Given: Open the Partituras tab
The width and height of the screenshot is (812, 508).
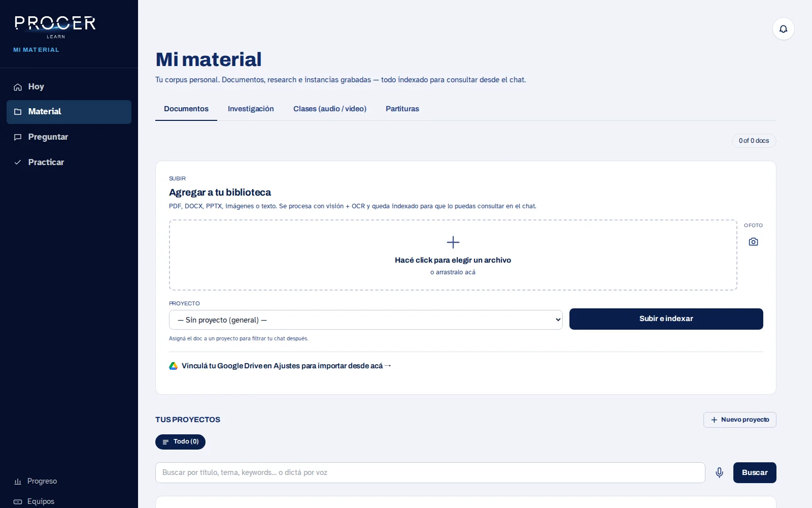Looking at the screenshot, I should pos(402,109).
